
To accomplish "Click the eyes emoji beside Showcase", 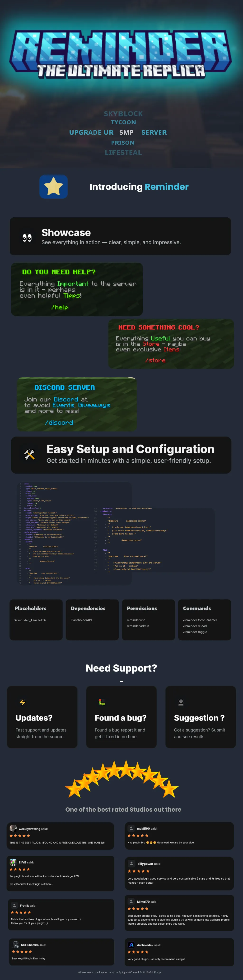I will tap(27, 238).
